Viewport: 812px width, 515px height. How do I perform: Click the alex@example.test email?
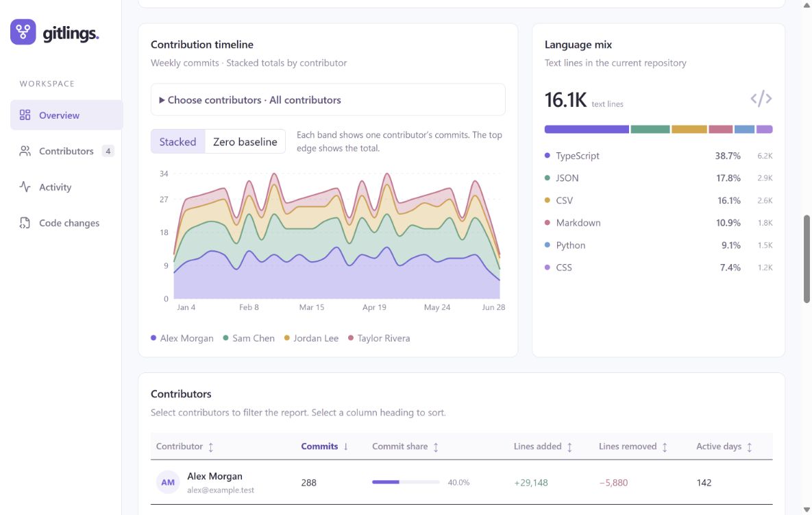point(221,490)
